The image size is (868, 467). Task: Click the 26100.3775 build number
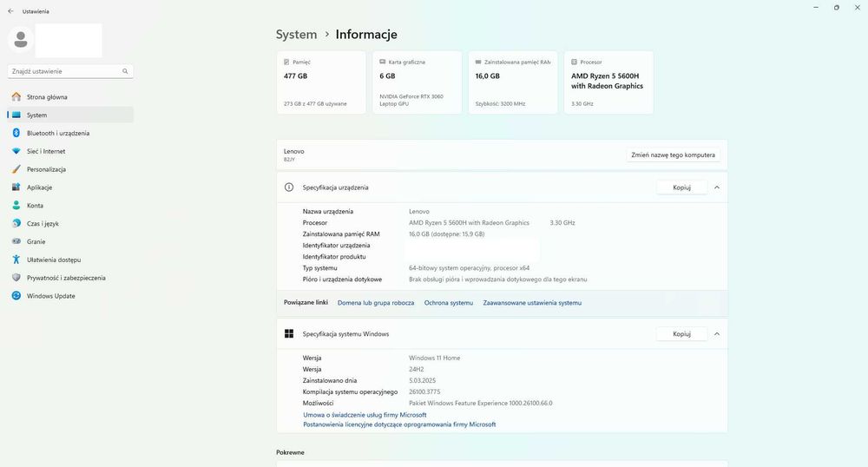(424, 391)
